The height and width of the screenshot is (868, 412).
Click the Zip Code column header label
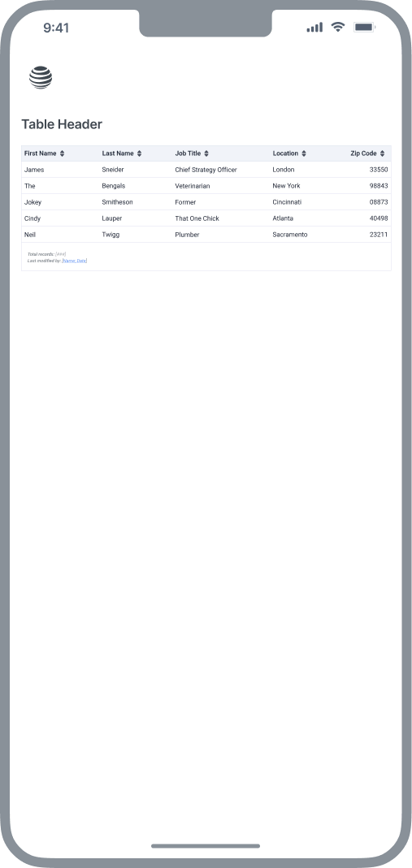click(363, 153)
